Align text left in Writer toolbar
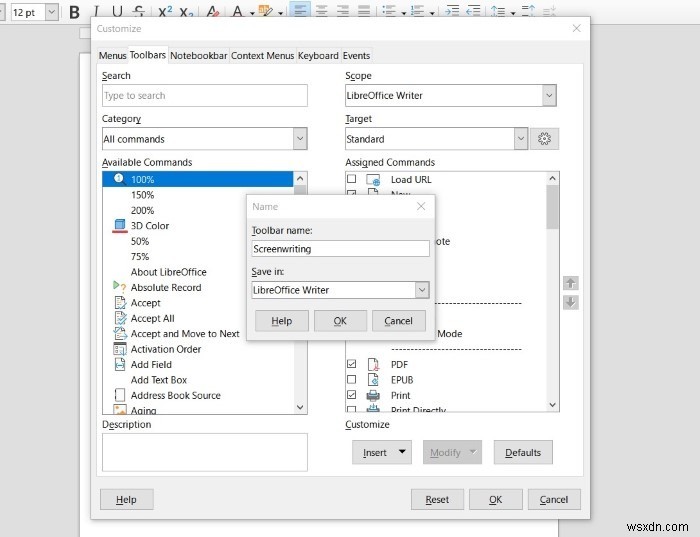 (x=300, y=11)
